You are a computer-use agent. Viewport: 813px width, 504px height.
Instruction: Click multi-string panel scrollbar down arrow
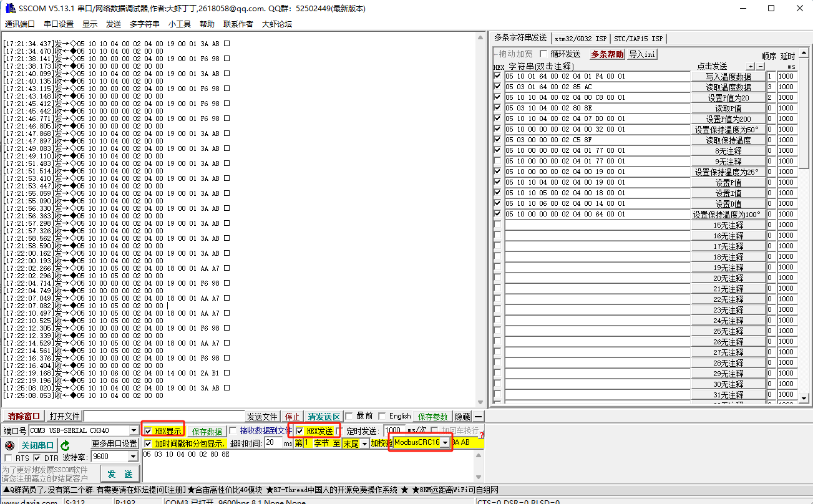(x=804, y=397)
